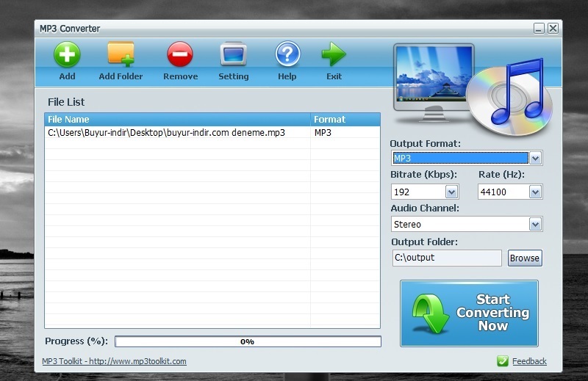
Task: Minimize the MP3 Converter window
Action: (539, 29)
